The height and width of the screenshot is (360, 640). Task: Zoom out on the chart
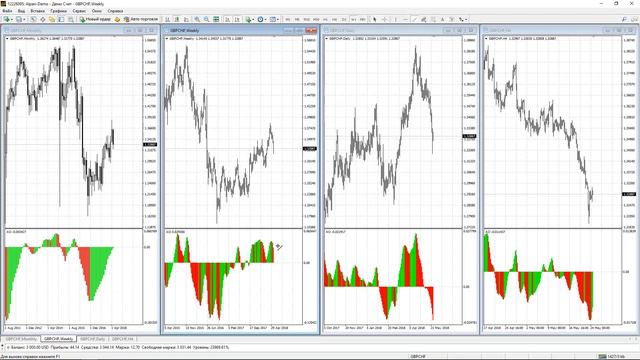(207, 19)
